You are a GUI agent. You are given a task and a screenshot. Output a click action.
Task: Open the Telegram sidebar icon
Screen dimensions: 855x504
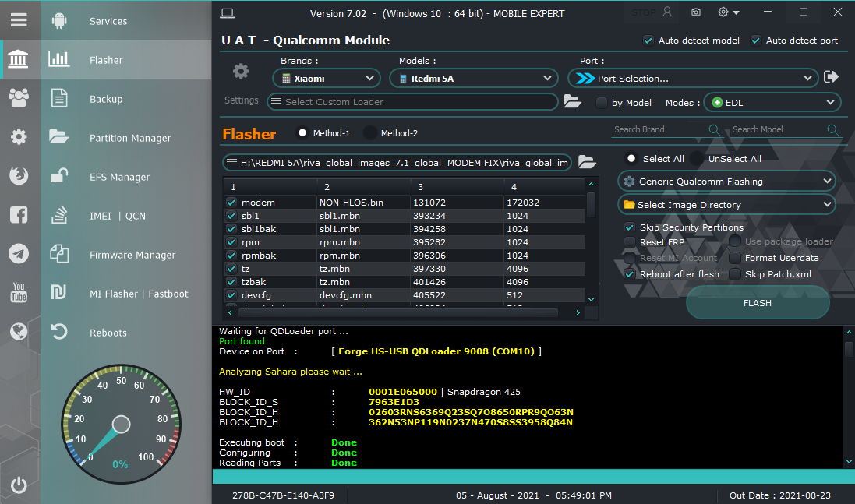pos(19,253)
